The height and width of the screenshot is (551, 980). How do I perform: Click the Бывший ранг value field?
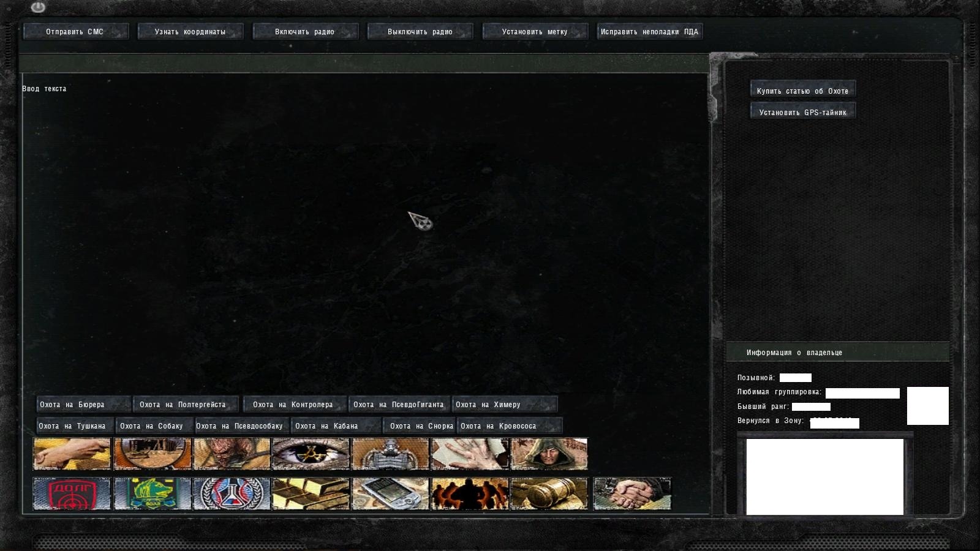point(811,407)
